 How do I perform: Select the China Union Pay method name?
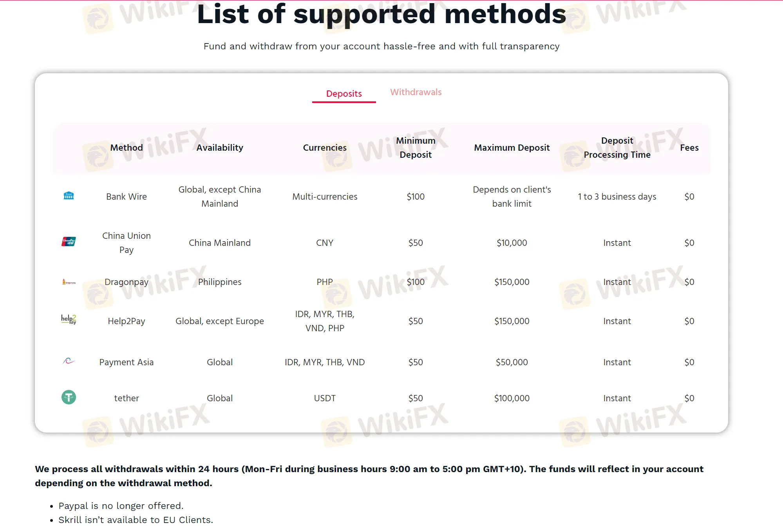127,243
